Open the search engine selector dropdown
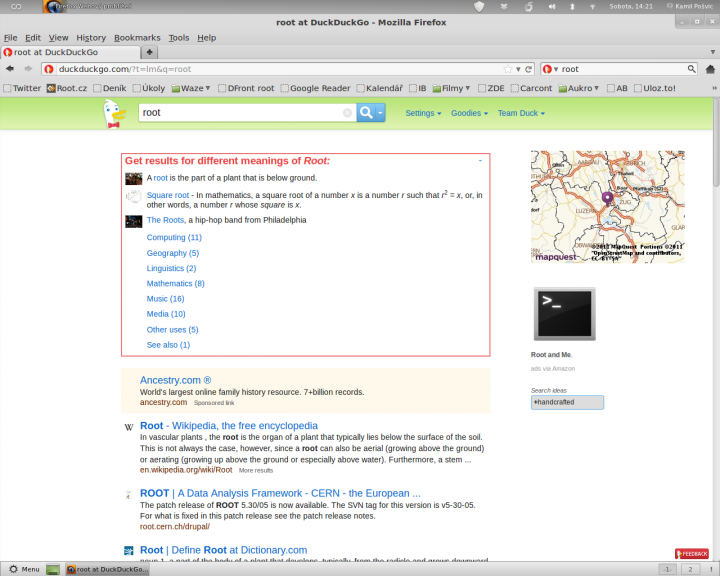Viewport: 720px width, 576px height. click(x=550, y=69)
